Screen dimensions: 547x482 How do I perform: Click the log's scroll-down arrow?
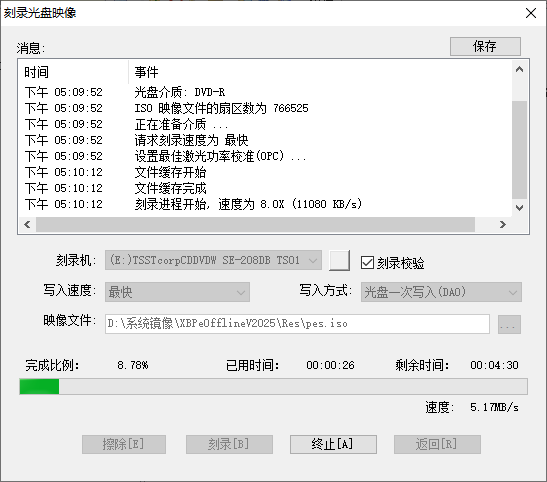pos(519,208)
